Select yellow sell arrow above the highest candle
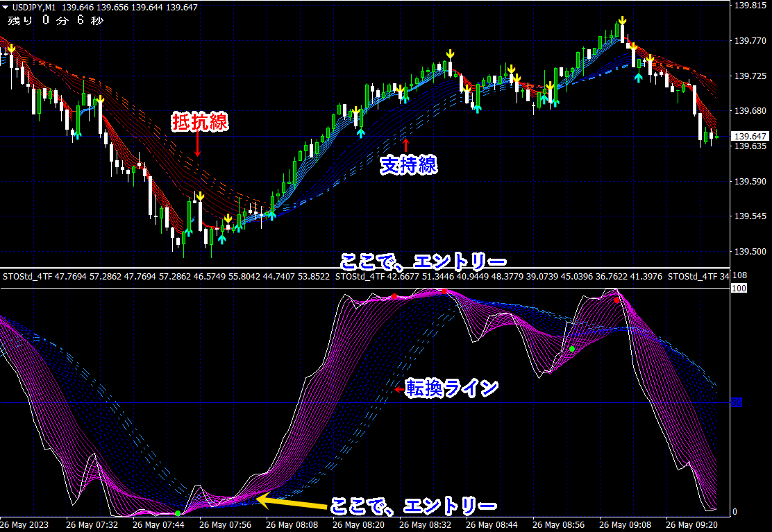Screen dimensions: 772x532 point(622,20)
